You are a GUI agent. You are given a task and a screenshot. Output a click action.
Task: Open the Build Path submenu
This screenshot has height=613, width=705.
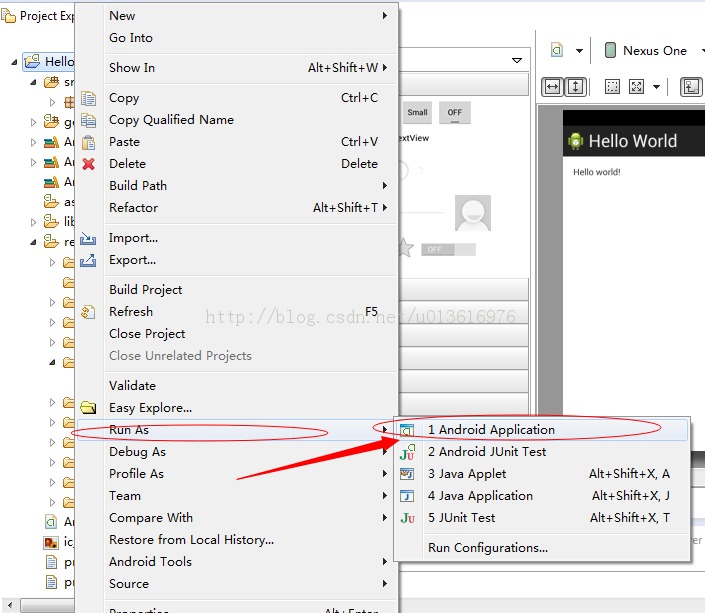click(x=237, y=186)
